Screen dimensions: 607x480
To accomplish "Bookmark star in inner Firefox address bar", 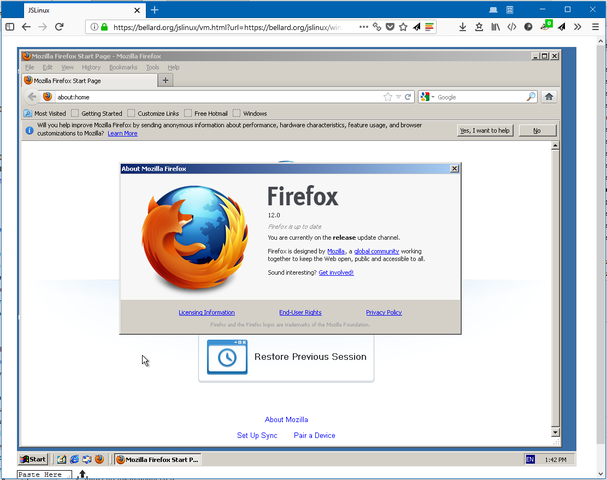I will tap(388, 97).
